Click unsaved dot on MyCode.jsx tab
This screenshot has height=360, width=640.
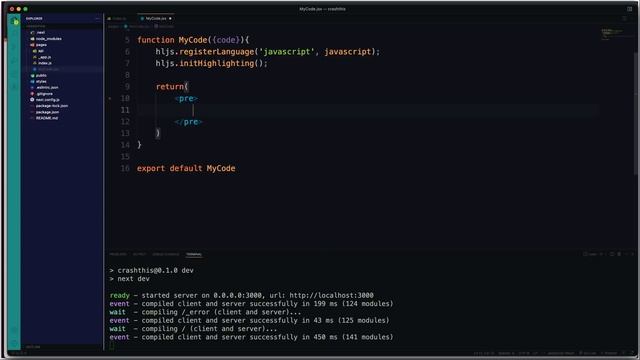170,18
